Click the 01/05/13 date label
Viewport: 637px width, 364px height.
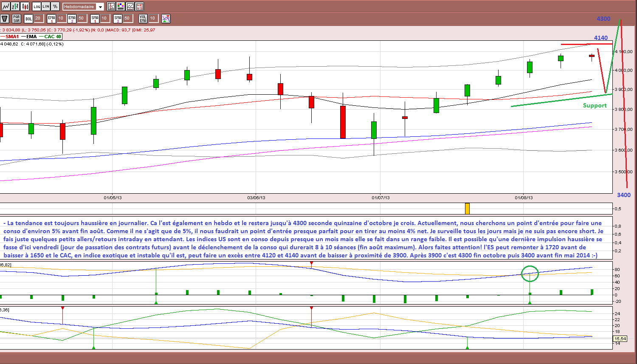[x=113, y=198]
